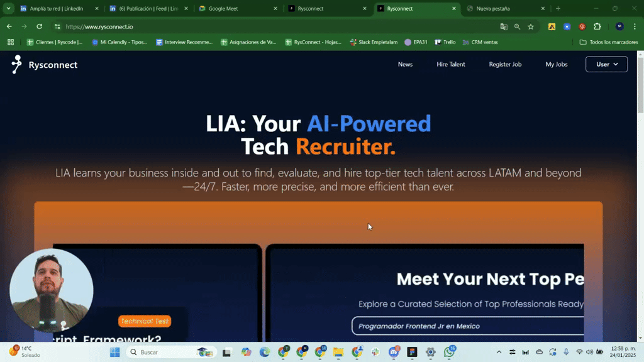644x362 pixels.
Task: Switch to the Google Meet tab
Action: point(237,8)
